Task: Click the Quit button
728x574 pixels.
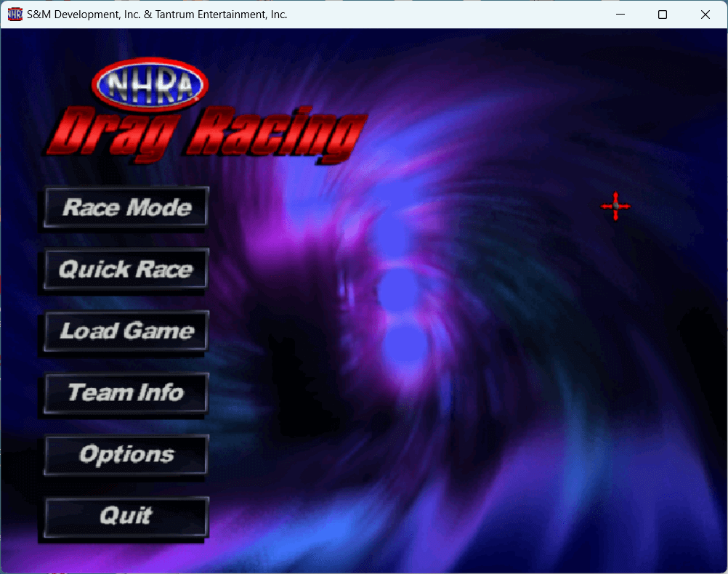Action: tap(126, 517)
